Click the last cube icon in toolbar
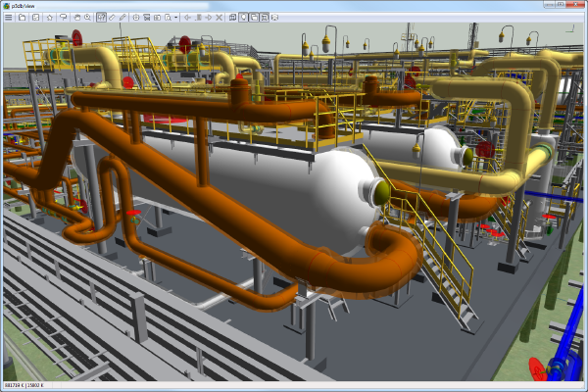 [x=275, y=18]
